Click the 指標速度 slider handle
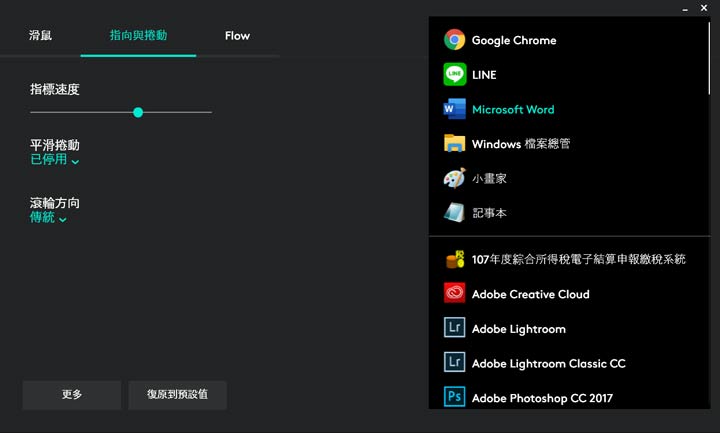Viewport: 720px width, 433px height. (x=138, y=112)
